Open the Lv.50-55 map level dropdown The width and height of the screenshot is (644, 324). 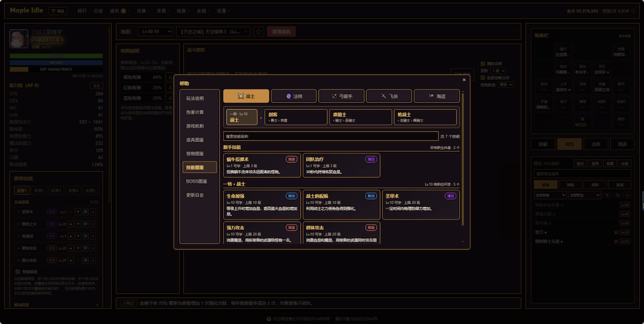tap(155, 32)
